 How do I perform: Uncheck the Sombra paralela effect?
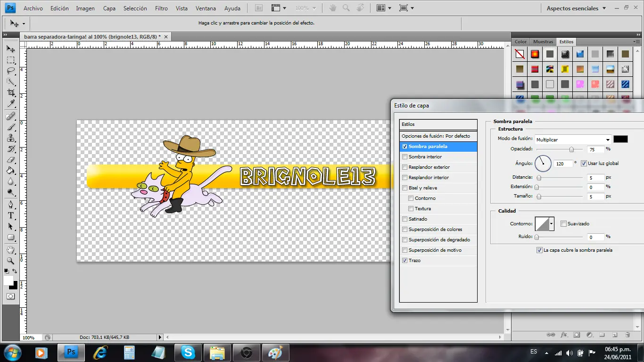point(405,147)
